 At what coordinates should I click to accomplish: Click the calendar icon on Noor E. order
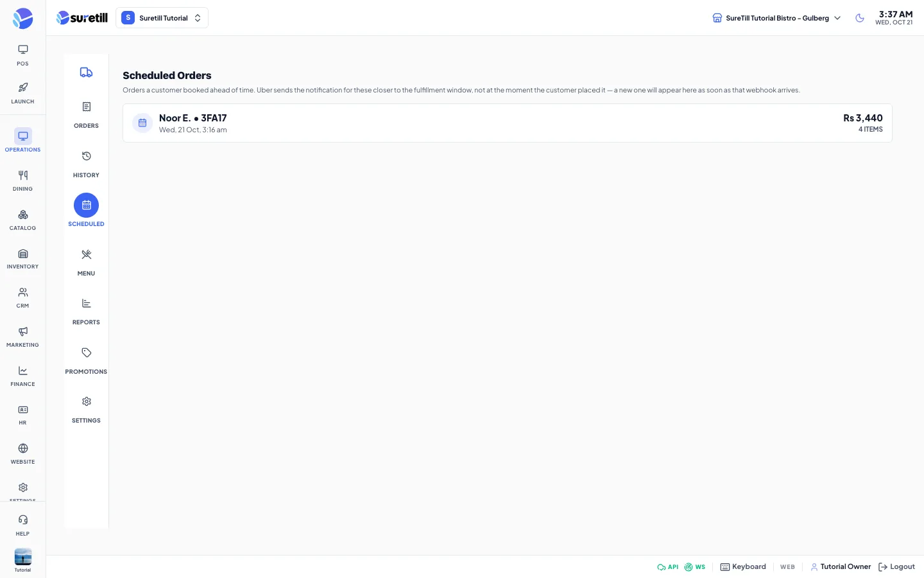142,123
